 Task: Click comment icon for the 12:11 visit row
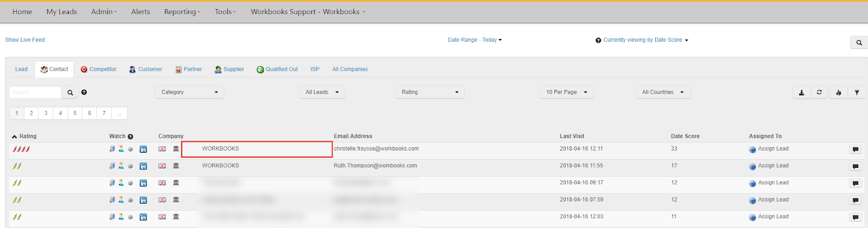[x=856, y=149]
